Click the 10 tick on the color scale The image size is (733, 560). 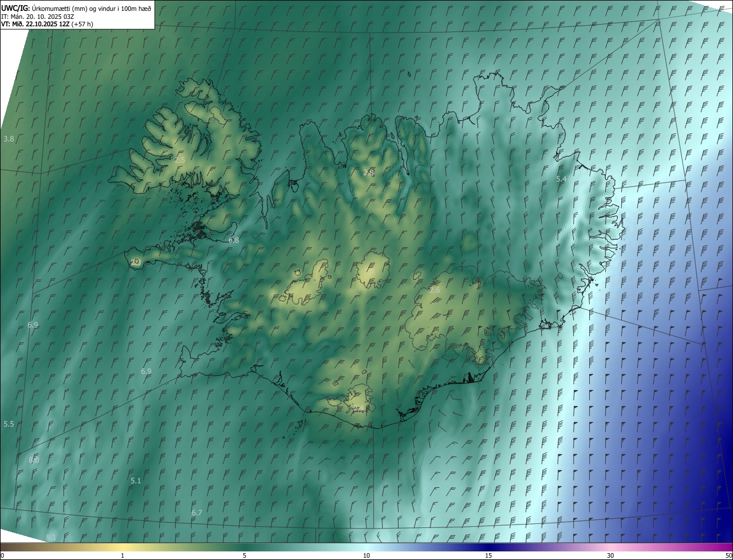coord(366,555)
